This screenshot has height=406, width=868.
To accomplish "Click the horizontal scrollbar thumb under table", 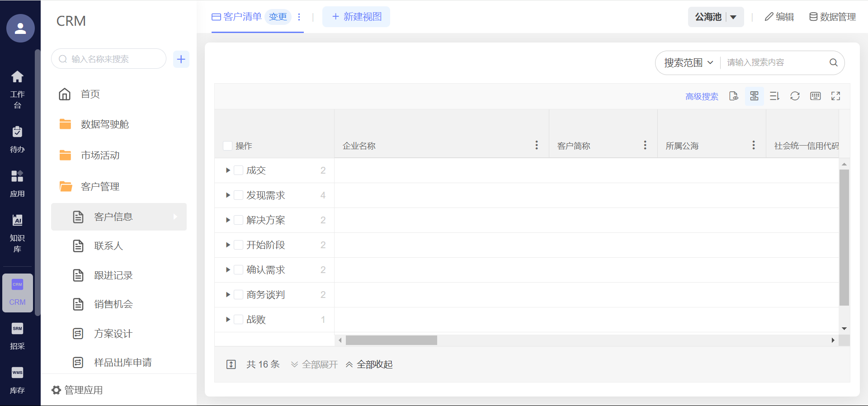I will point(391,340).
